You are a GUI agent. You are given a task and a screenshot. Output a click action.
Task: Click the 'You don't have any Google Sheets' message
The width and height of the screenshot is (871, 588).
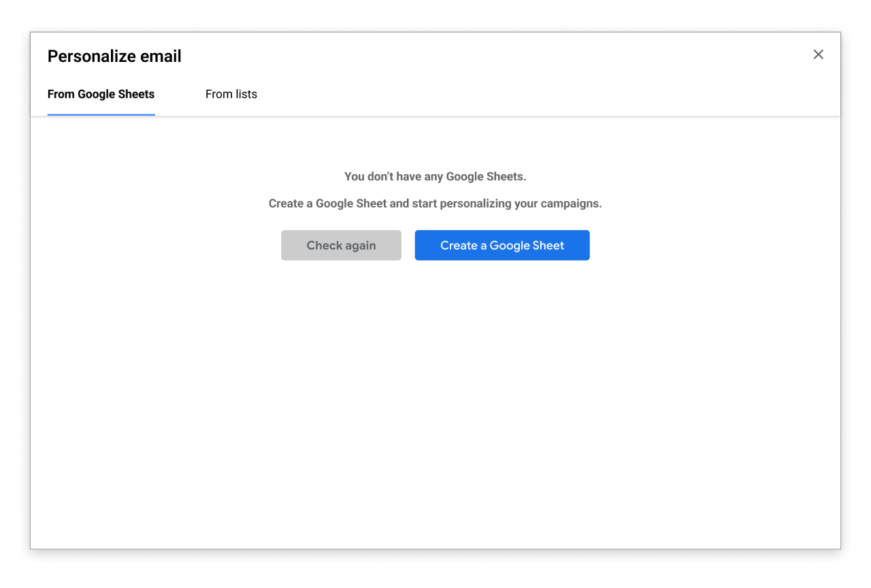click(x=435, y=177)
